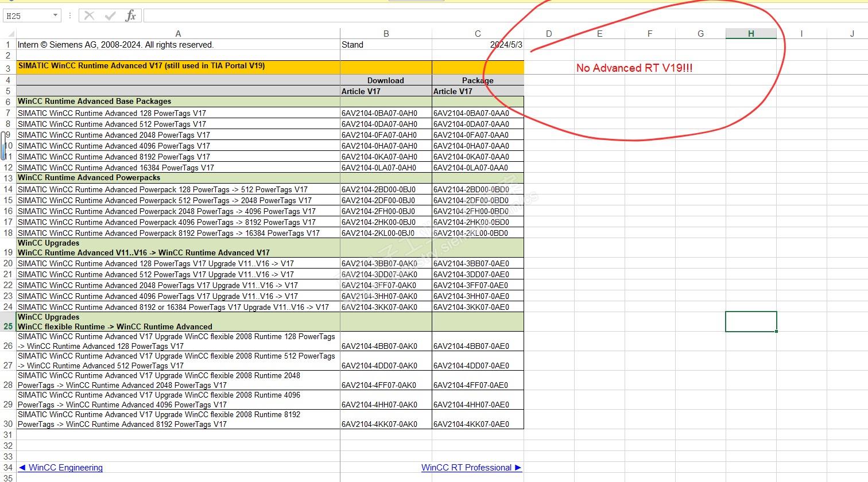Select the 'WinCC flexible Runtime -> WinCC Runtime Advanced' heading cell
Viewport: 868px width, 482px height.
coord(178,322)
